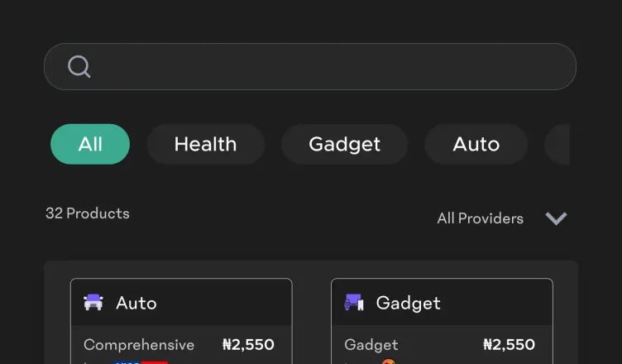Click the gadget devices icon on Gadget card
Screen dimensions: 622x364
point(354,303)
